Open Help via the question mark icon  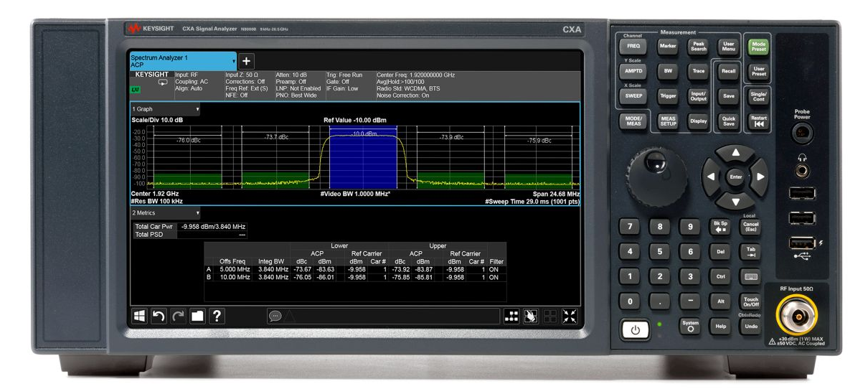(215, 316)
